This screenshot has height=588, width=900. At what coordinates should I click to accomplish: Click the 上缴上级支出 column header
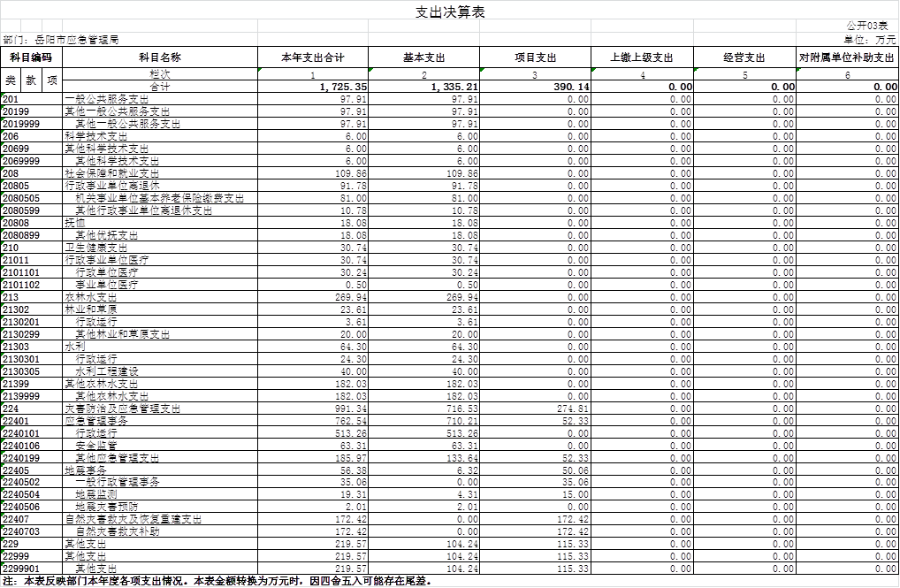pyautogui.click(x=642, y=57)
